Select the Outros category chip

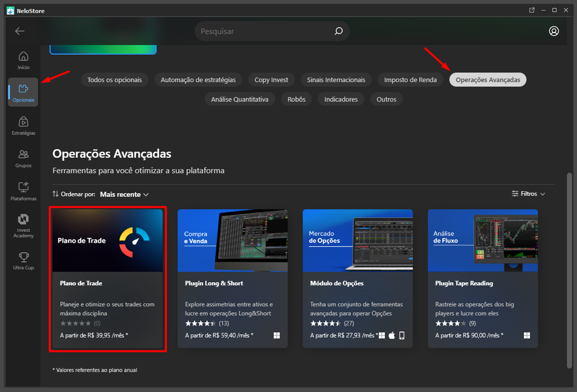(386, 100)
